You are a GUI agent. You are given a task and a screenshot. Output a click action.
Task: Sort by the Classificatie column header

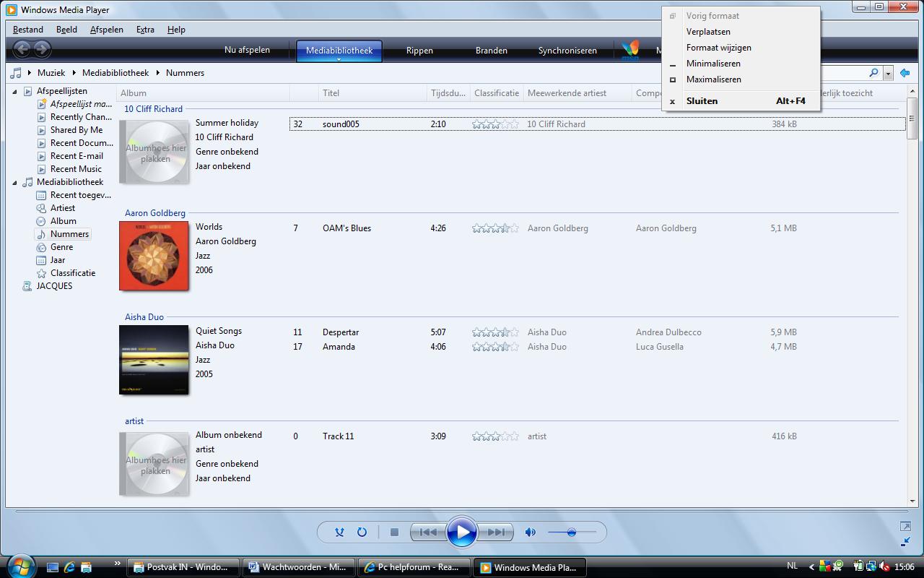[x=497, y=93]
